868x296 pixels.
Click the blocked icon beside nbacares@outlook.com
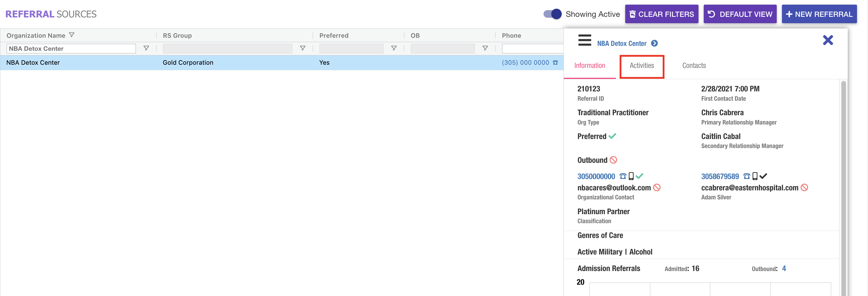[657, 188]
